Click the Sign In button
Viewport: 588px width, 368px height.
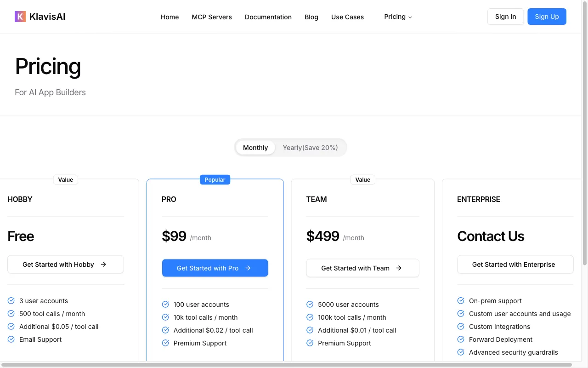tap(505, 17)
